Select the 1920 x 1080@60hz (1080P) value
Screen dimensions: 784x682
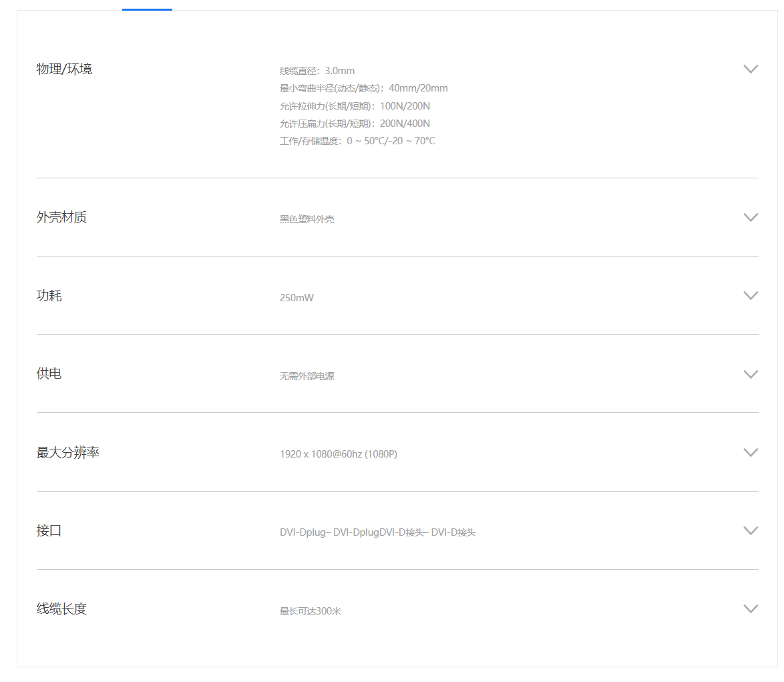click(x=339, y=454)
